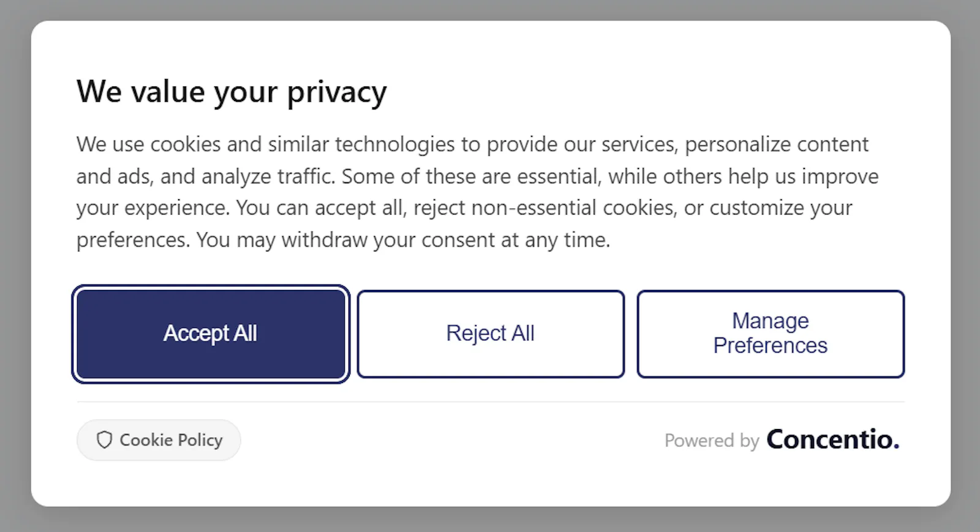
Task: Click the phrase "personalize content" in the description
Action: [x=777, y=145]
